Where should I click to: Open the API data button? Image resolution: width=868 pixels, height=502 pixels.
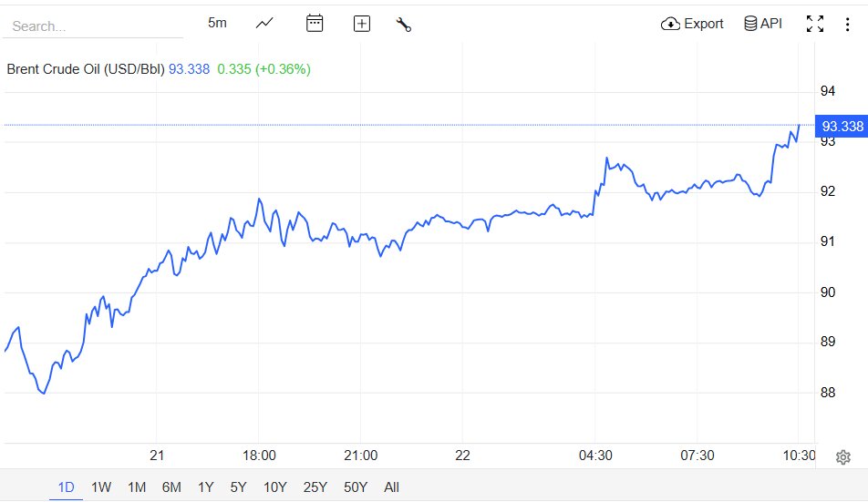tap(763, 24)
